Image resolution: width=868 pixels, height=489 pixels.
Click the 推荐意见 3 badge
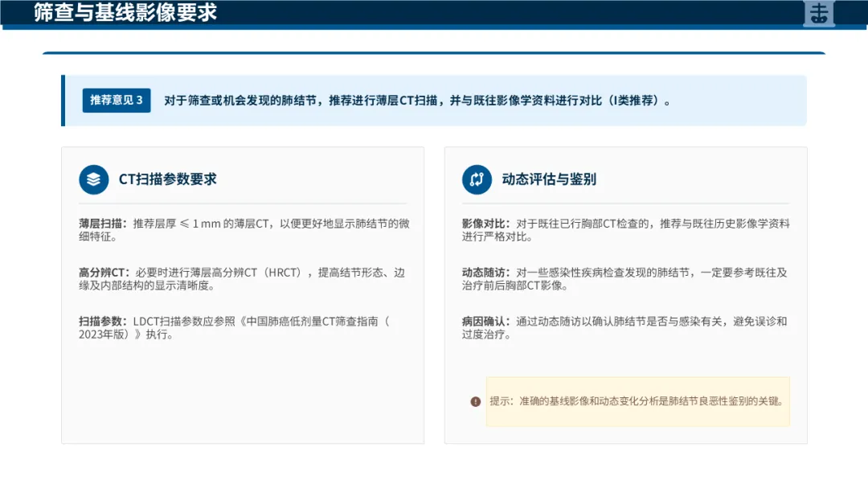click(117, 101)
